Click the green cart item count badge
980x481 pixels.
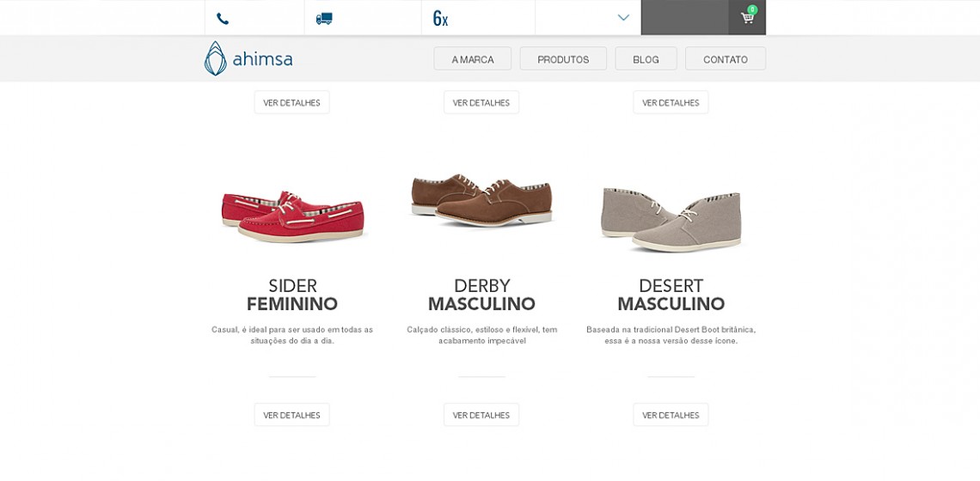tap(752, 9)
